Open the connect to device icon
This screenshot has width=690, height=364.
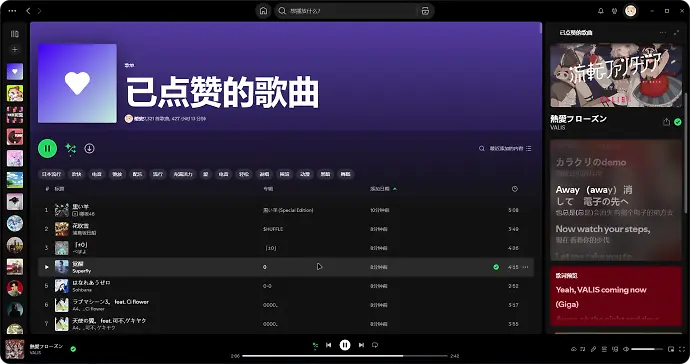tap(615, 349)
